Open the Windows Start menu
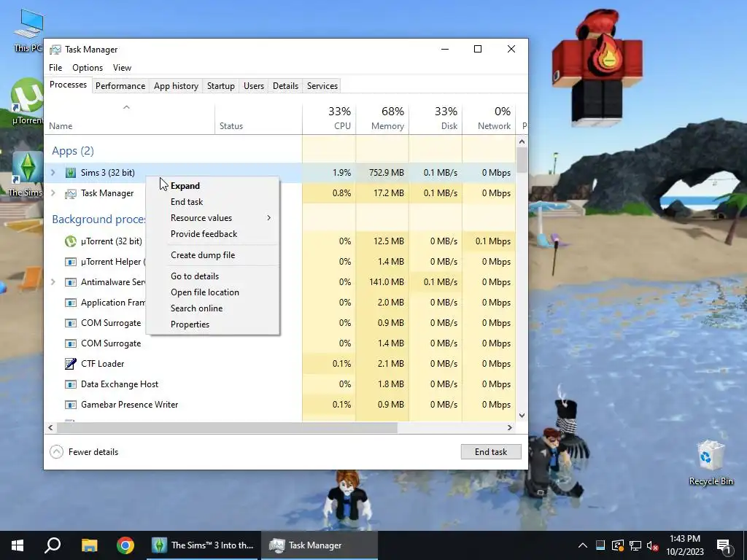Image resolution: width=747 pixels, height=560 pixels. coord(18,545)
